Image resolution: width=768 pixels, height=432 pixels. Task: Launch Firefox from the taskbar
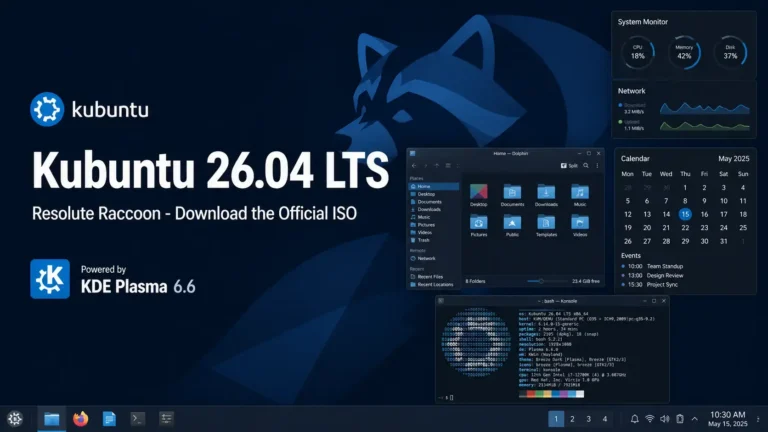(80, 419)
